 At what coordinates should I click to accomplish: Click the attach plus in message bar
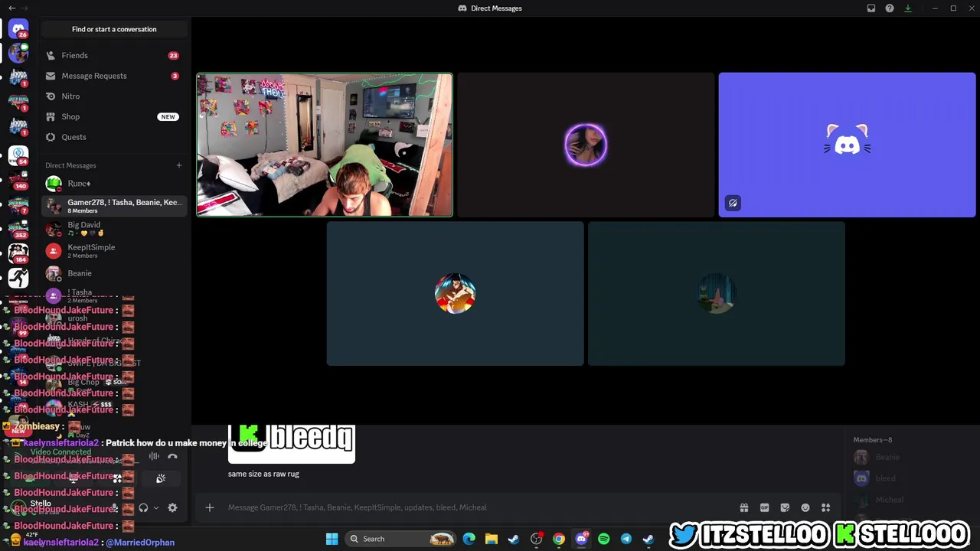[209, 507]
